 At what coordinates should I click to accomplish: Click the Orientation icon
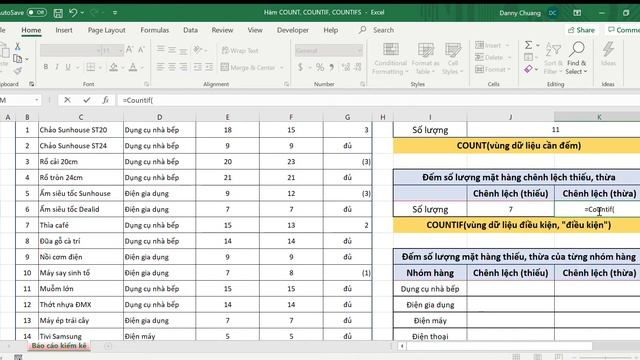(x=198, y=50)
